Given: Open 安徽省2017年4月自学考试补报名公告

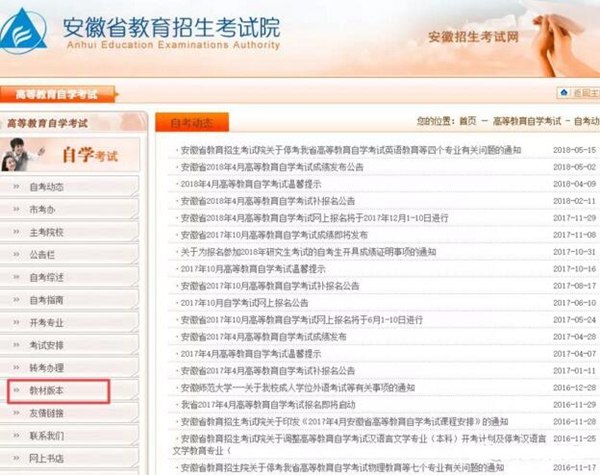Looking at the screenshot, I should click(267, 371).
